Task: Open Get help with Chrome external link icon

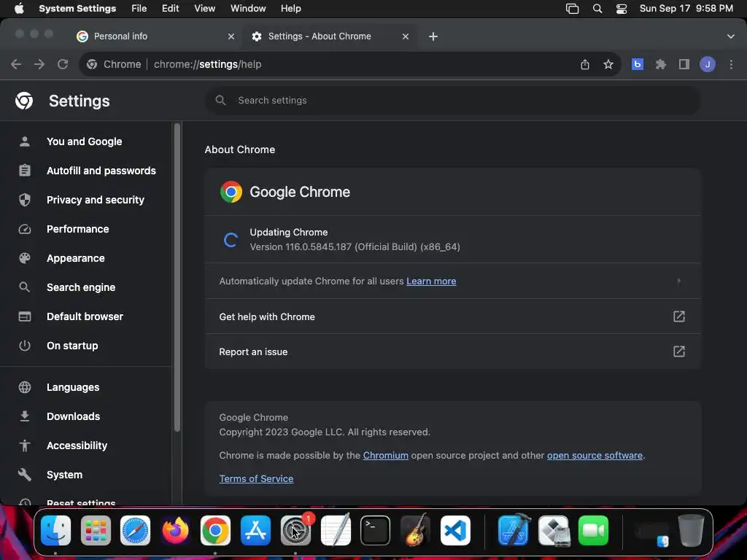Action: [x=679, y=316]
